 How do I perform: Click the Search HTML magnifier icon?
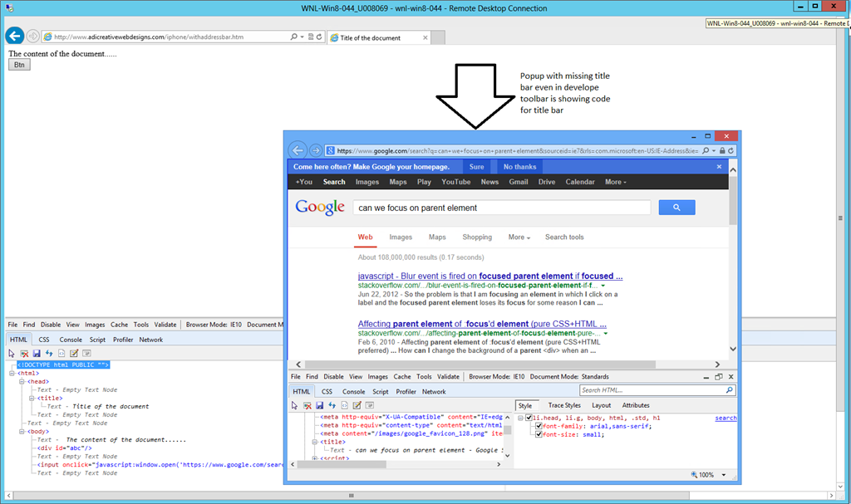(x=730, y=390)
